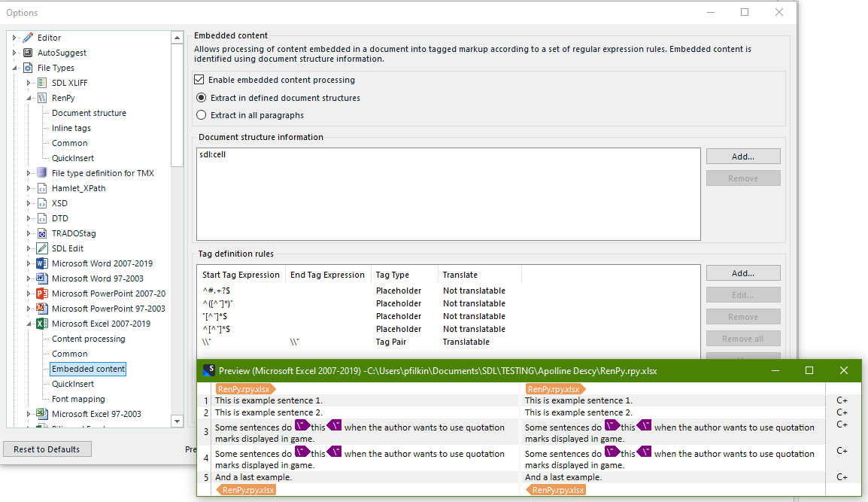Click the File Types gear icon
Viewport: 868px width, 502px height.
pos(28,68)
